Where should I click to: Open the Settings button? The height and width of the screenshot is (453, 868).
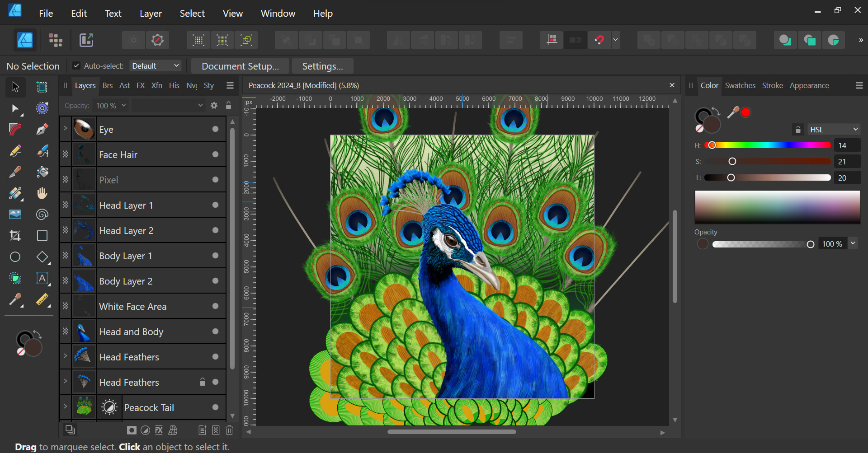point(322,66)
